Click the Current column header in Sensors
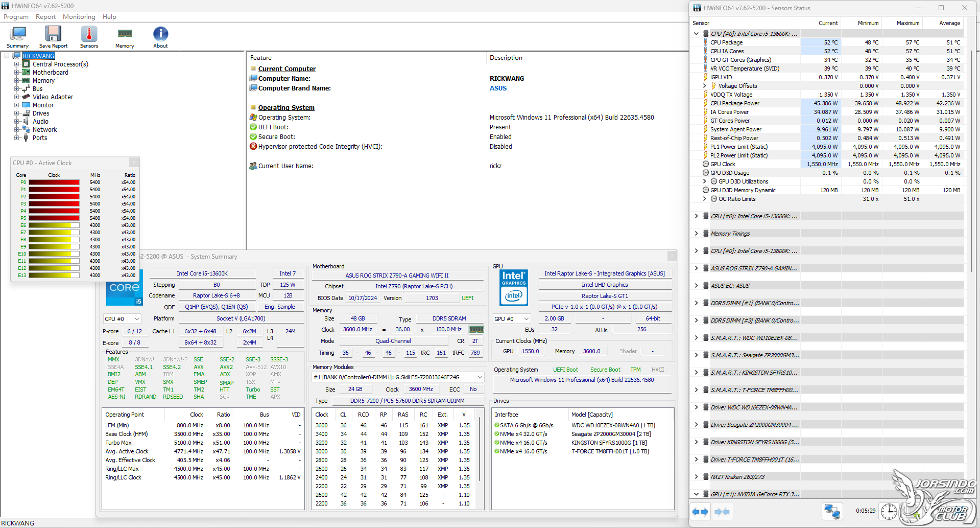This screenshot has height=528, width=980. [x=821, y=23]
